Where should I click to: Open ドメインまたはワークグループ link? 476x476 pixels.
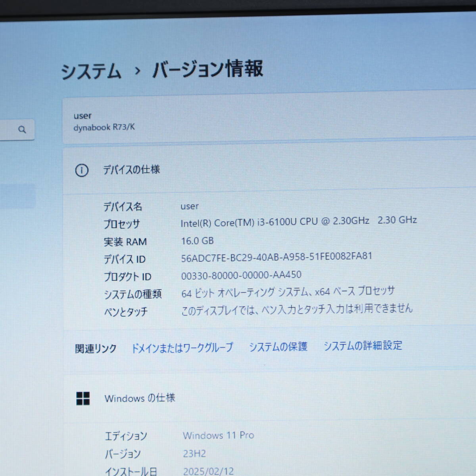click(182, 348)
